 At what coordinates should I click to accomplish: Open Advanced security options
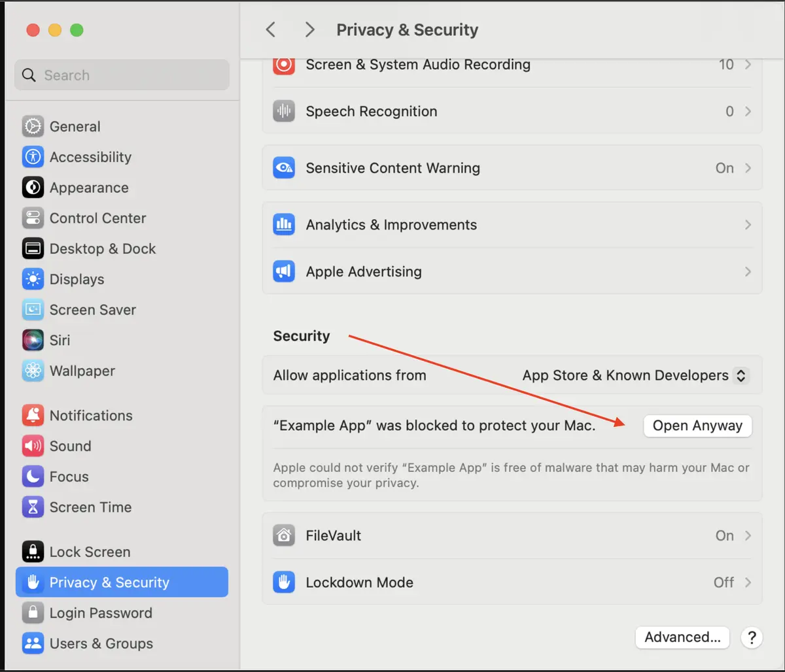(682, 637)
